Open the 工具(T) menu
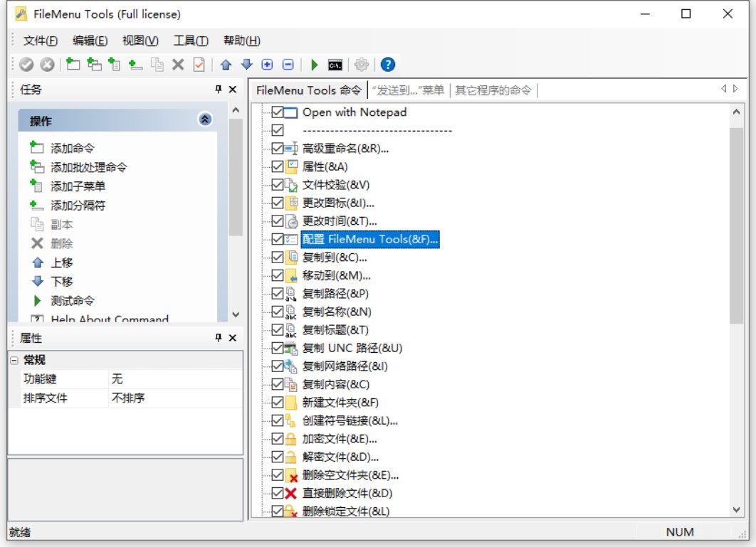The width and height of the screenshot is (756, 547). pyautogui.click(x=191, y=41)
